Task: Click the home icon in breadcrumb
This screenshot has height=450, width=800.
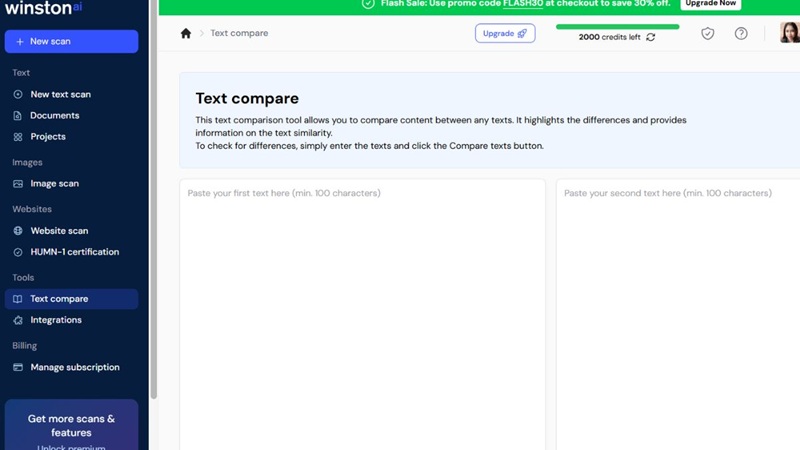Action: pos(186,33)
